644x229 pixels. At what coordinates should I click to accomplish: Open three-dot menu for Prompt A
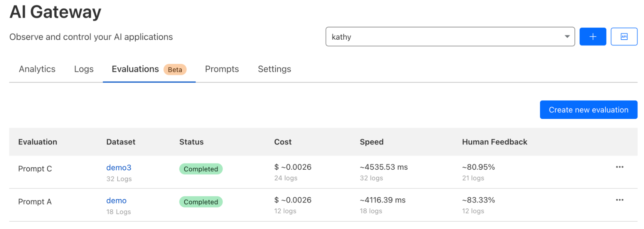[619, 200]
